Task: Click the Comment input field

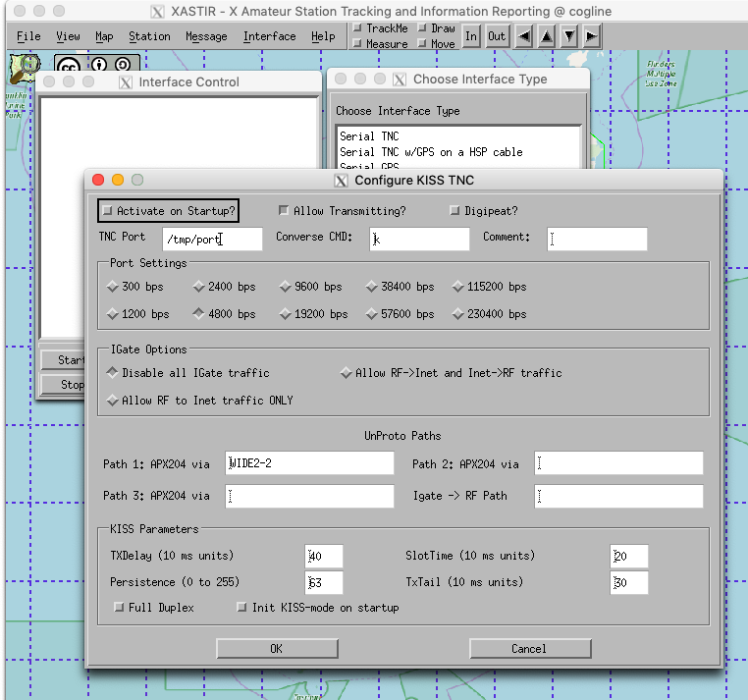Action: [597, 239]
